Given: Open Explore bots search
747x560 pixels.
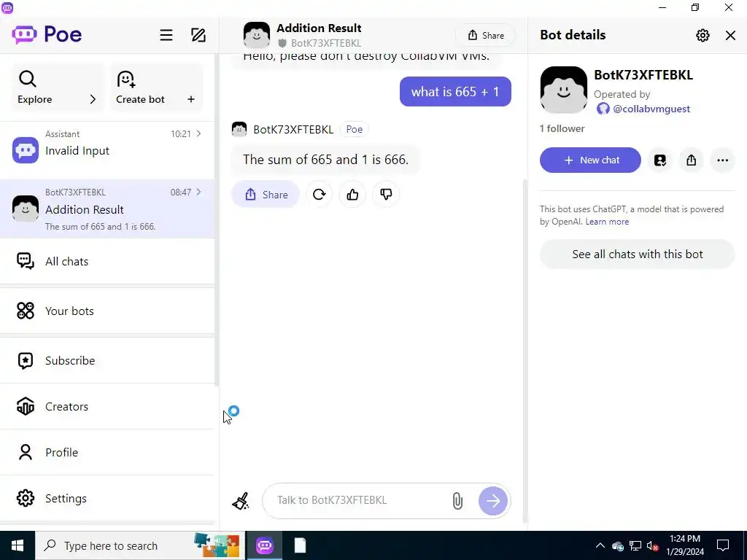Looking at the screenshot, I should coord(58,88).
